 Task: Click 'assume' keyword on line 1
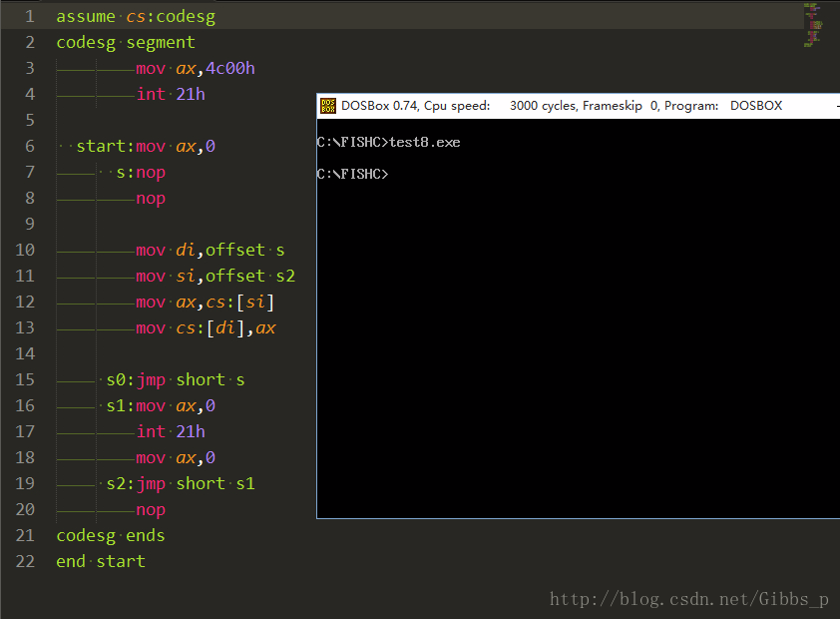[x=86, y=17]
